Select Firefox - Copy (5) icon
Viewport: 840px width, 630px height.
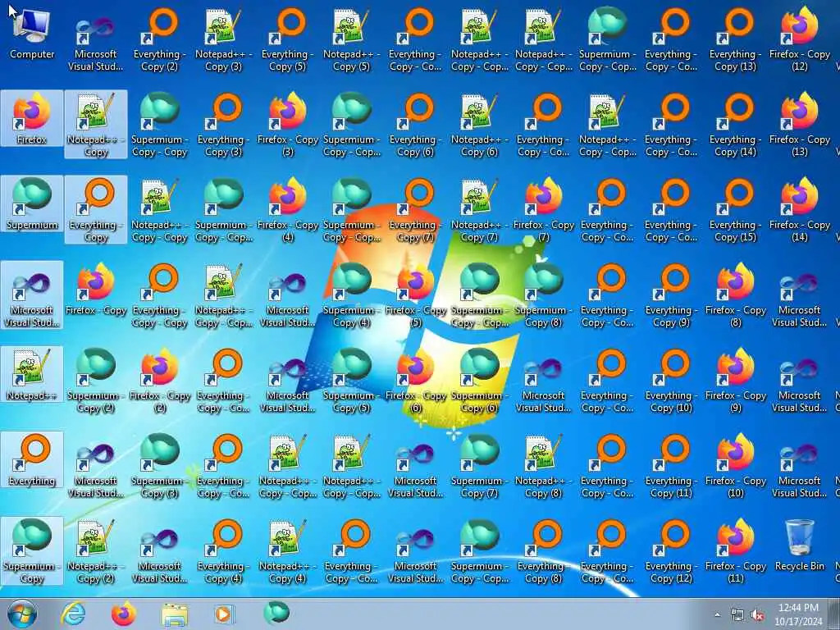tap(416, 295)
